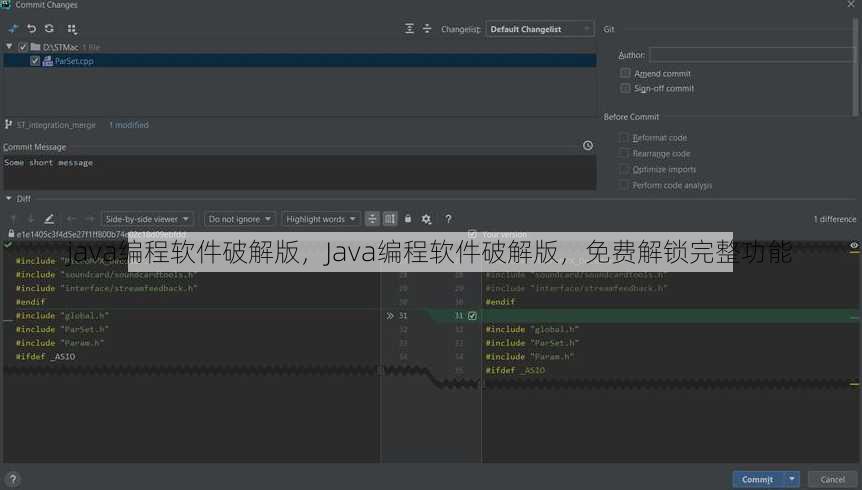The height and width of the screenshot is (490, 862).
Task: Click the 1 difference label
Action: tap(835, 219)
